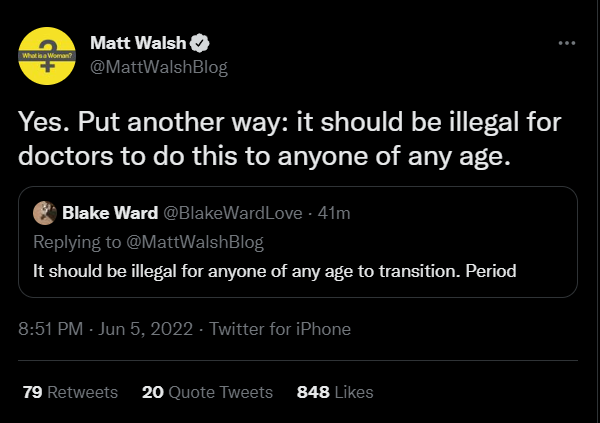The height and width of the screenshot is (423, 600).
Task: Click the @MattWalshBlog handle under the display name
Action: (159, 67)
